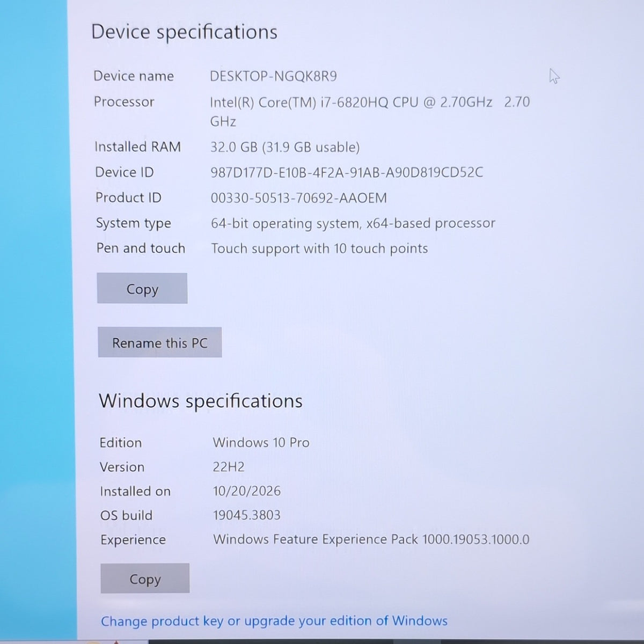Click the Intel Core i7-6820HQ processor value
Screen dimensions: 644x644
click(370, 112)
